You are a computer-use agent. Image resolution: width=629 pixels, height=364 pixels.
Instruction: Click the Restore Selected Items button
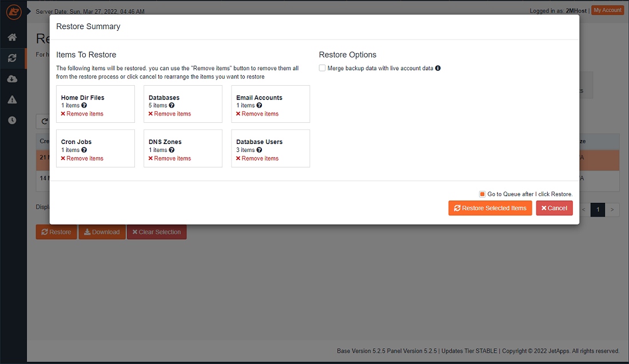490,208
